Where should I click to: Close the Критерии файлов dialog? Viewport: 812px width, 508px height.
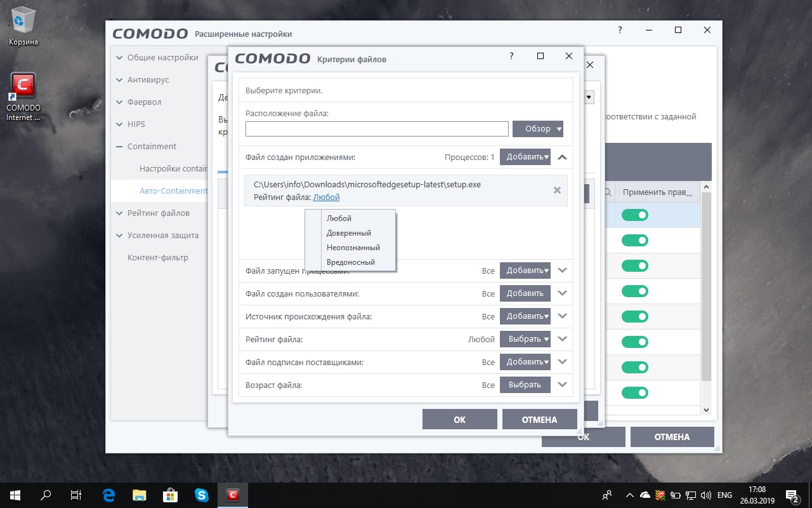point(569,56)
